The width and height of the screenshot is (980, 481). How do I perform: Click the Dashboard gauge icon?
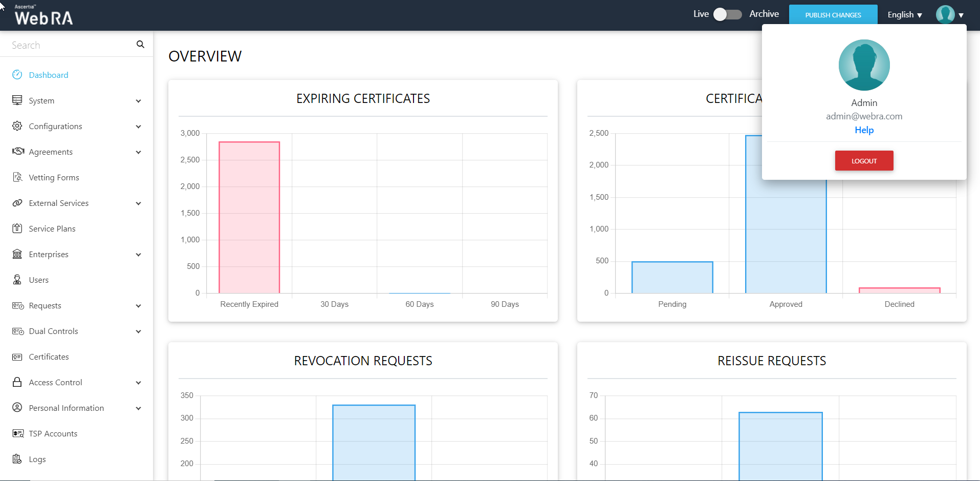(17, 75)
